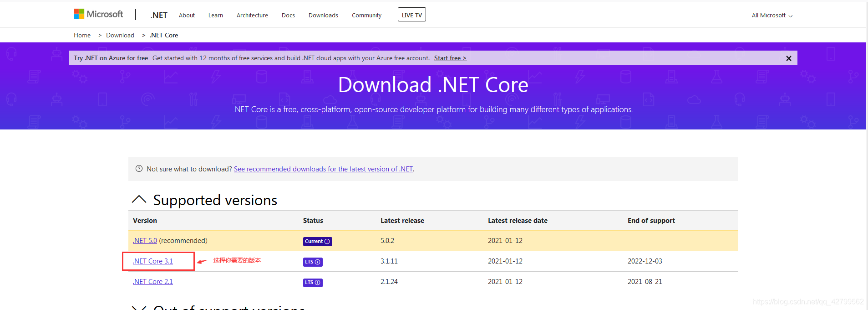Click the Version column header
Image resolution: width=868 pixels, height=310 pixels.
point(145,221)
